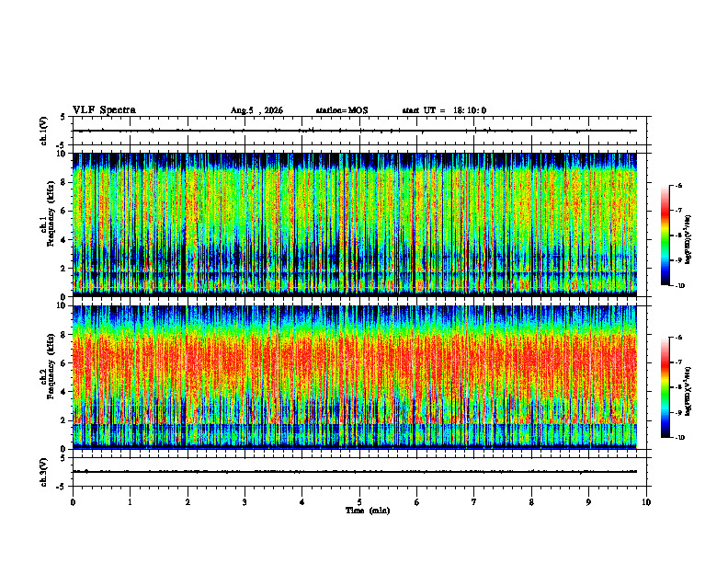Click inside the ch.3 voltage waveform panel
Viewport: 728px width, 563px height.
click(359, 472)
